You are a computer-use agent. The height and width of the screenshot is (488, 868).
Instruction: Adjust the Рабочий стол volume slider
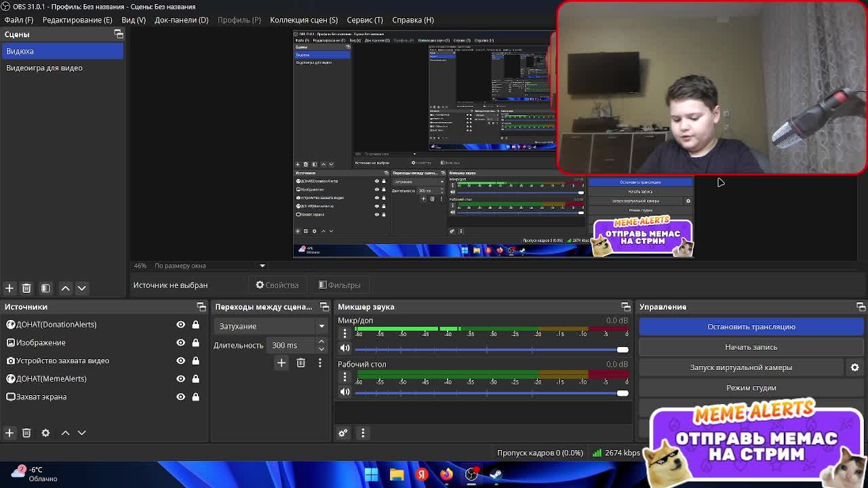click(x=492, y=392)
